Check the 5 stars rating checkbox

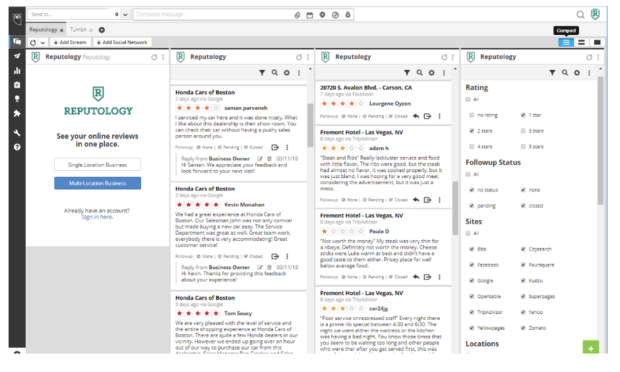(523, 147)
